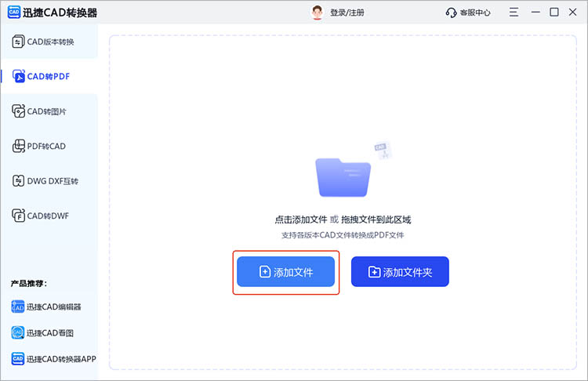
Task: Open the CAD版本转换 sidebar item
Action: click(49, 42)
